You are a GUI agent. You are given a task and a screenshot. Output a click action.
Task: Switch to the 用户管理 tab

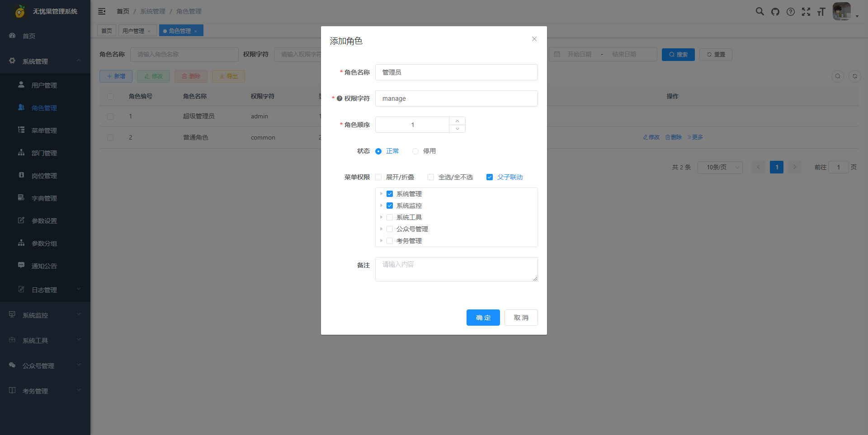133,31
